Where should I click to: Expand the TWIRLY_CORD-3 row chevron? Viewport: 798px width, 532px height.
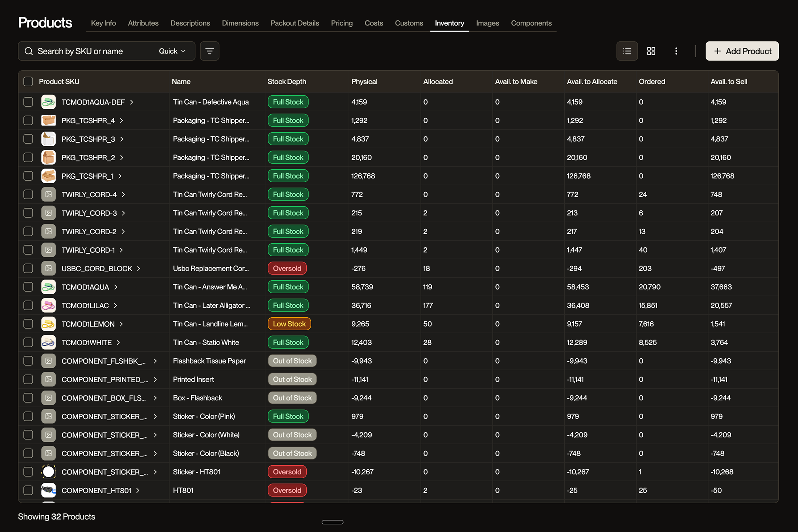point(123,213)
